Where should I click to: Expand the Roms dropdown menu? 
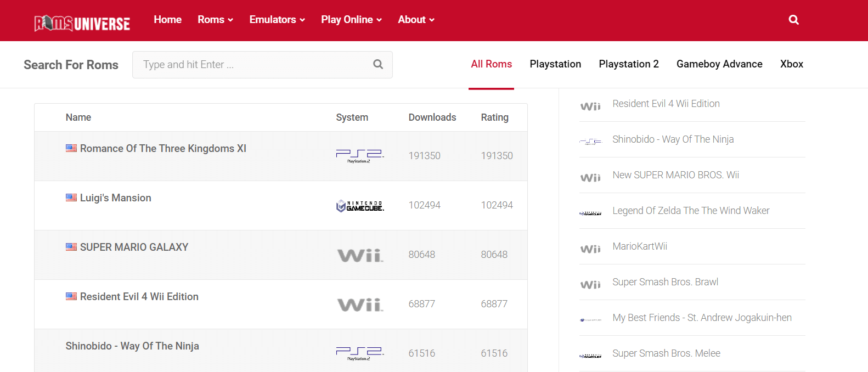point(215,20)
